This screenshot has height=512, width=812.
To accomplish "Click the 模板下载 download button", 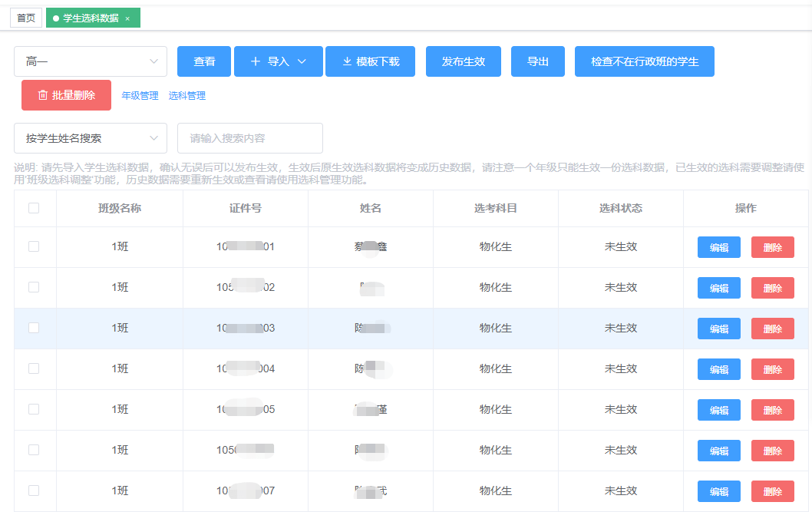I will click(370, 61).
